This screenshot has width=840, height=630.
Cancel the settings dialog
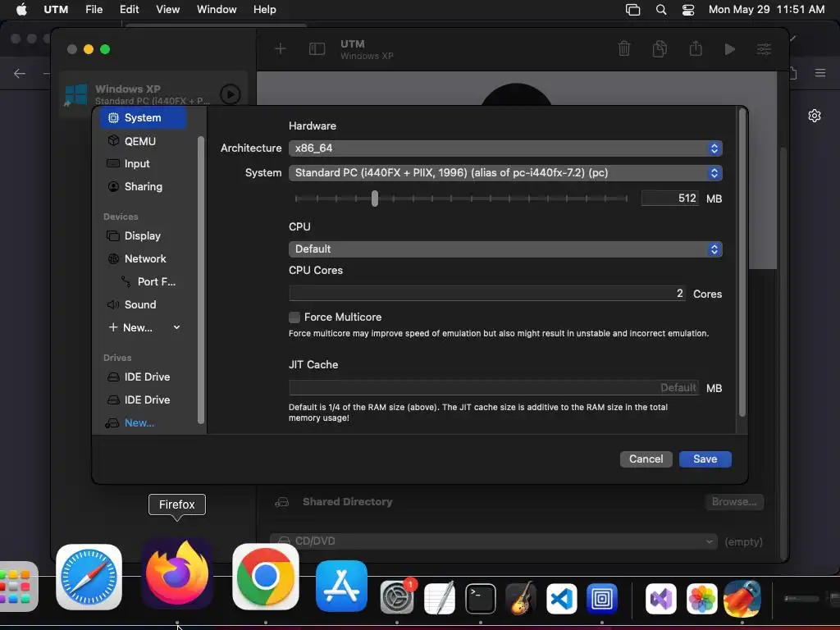click(646, 459)
